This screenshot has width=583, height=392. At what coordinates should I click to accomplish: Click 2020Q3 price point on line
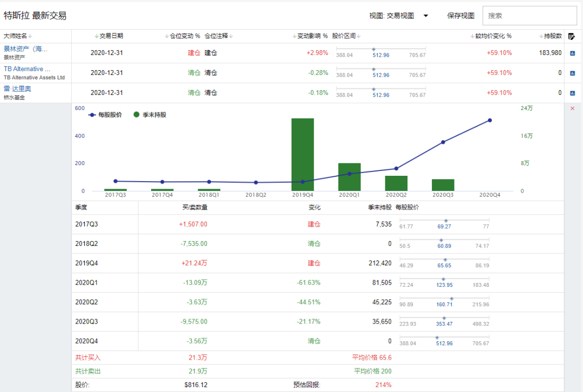[443, 142]
